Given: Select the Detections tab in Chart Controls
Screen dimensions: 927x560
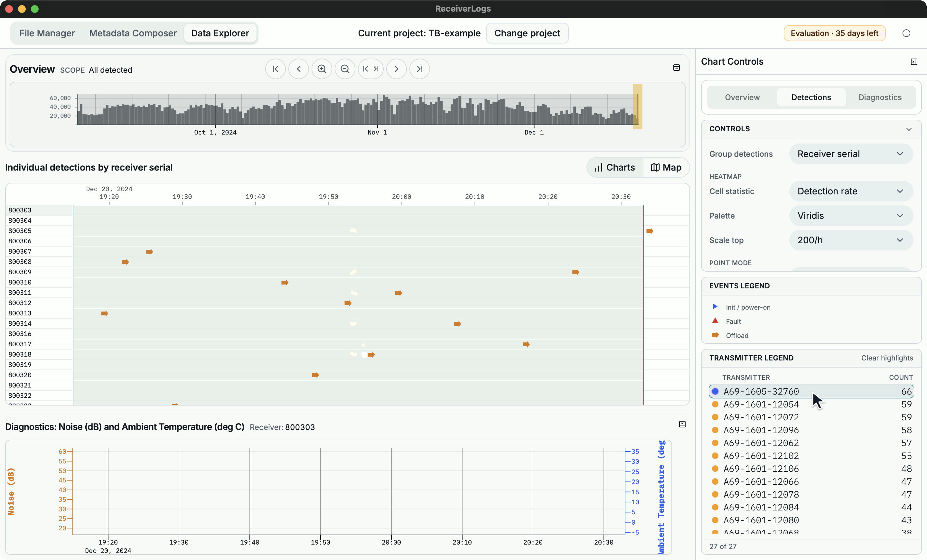Looking at the screenshot, I should pos(811,98).
